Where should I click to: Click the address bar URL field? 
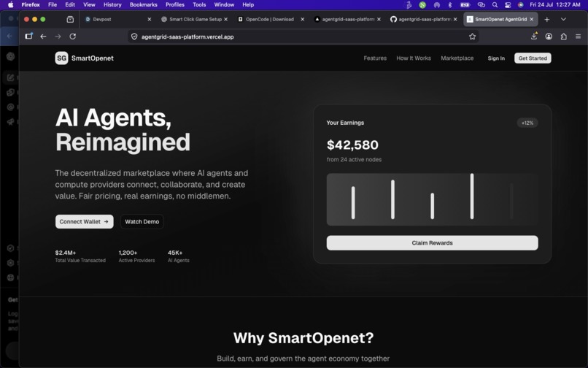click(303, 37)
